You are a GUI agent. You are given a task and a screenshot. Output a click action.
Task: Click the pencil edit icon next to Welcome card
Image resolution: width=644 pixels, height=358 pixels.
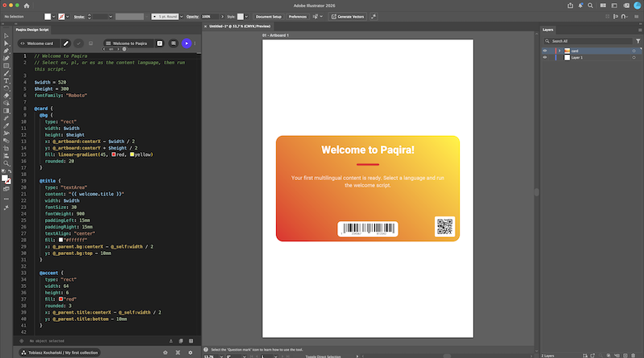(66, 43)
